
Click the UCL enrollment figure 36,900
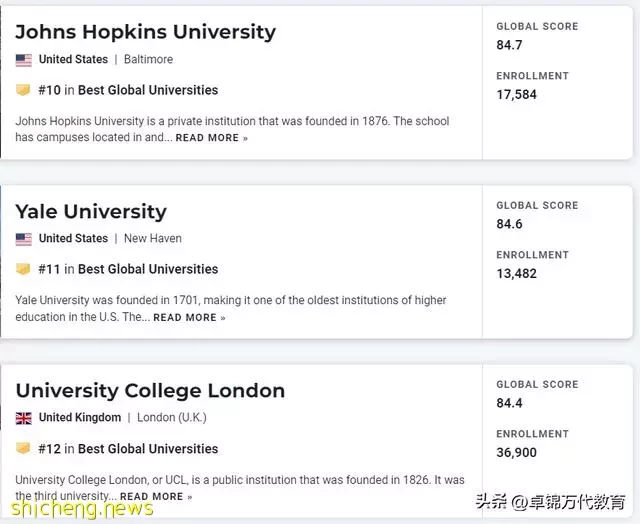(516, 453)
